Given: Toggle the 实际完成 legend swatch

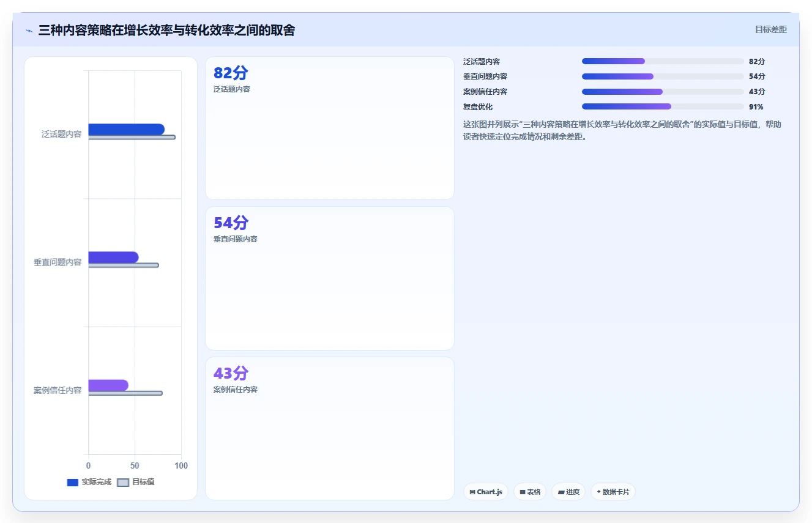Looking at the screenshot, I should tap(73, 482).
